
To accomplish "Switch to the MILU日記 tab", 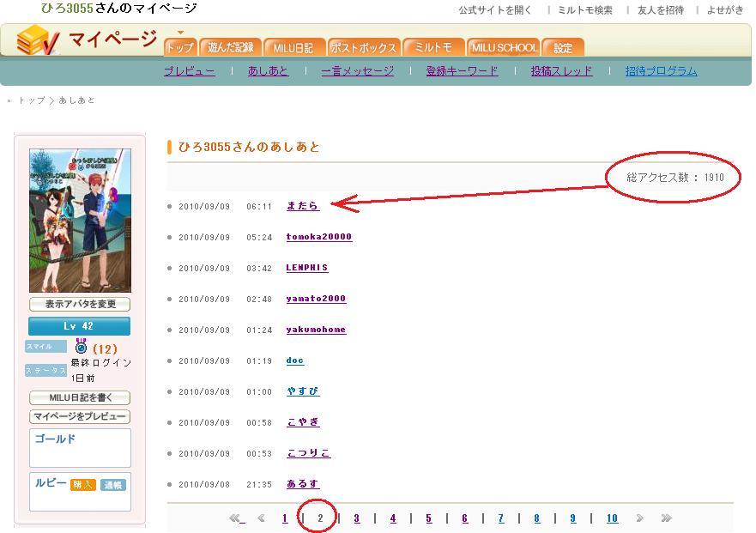I will 293,47.
